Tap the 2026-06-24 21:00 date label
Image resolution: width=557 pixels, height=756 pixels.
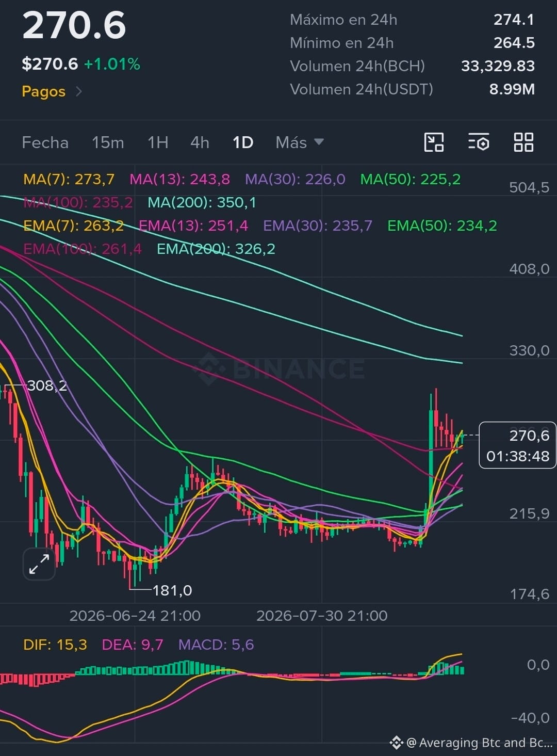135,616
